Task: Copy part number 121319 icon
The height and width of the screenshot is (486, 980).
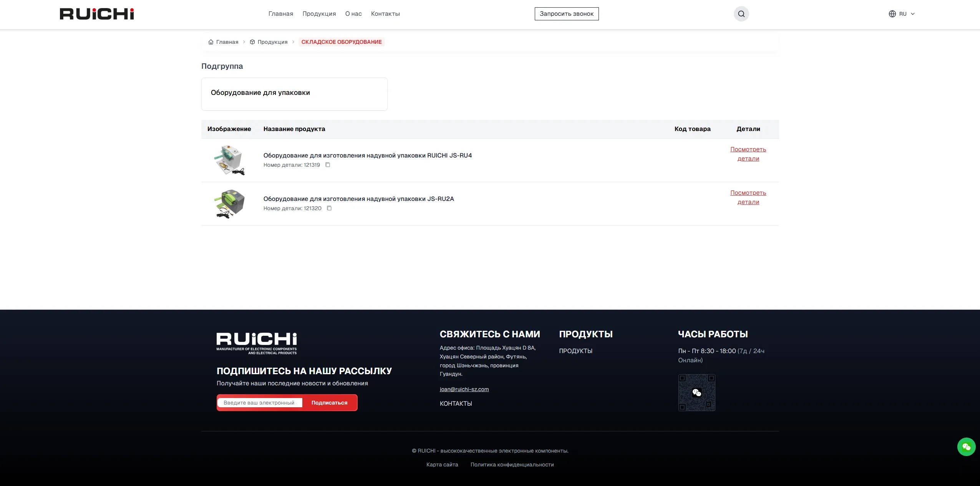Action: coord(328,165)
